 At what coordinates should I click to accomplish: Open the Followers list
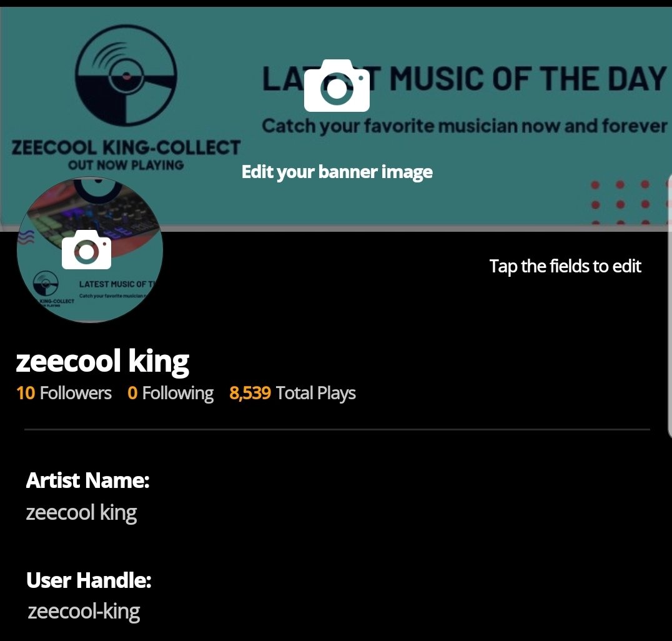tap(64, 394)
